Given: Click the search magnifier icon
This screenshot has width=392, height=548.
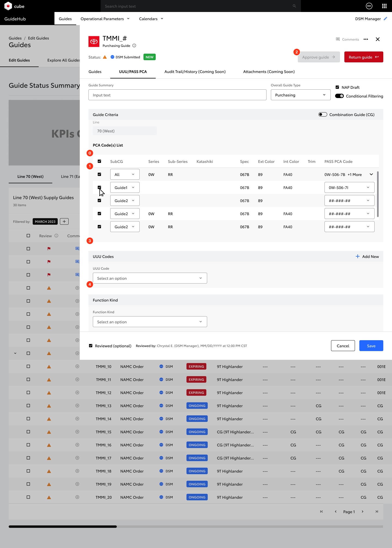Looking at the screenshot, I should coord(294,6).
